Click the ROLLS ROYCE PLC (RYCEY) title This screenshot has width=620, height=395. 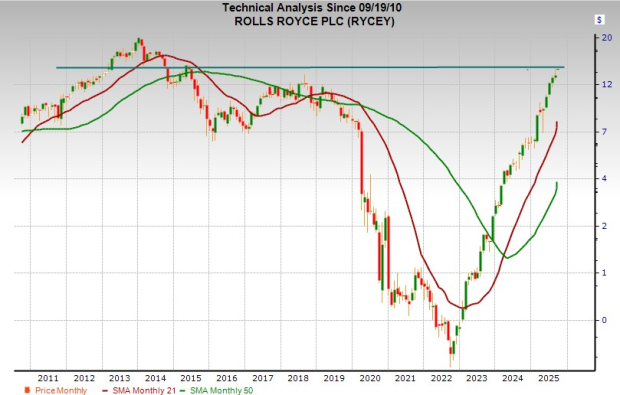314,21
